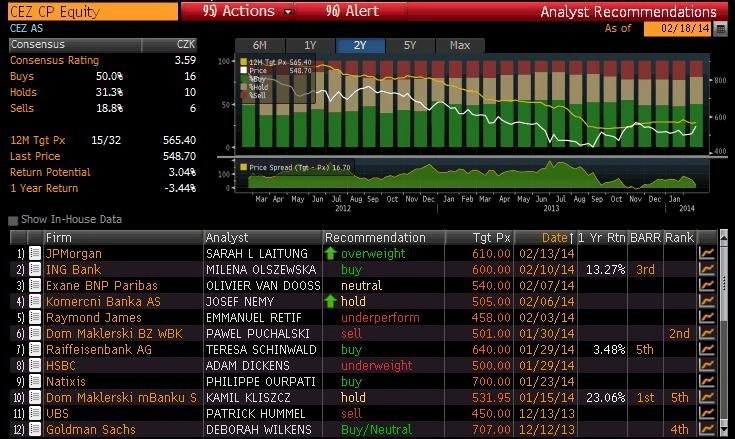This screenshot has height=439, width=735.
Task: Open HSBC row document icon
Action: point(35,365)
